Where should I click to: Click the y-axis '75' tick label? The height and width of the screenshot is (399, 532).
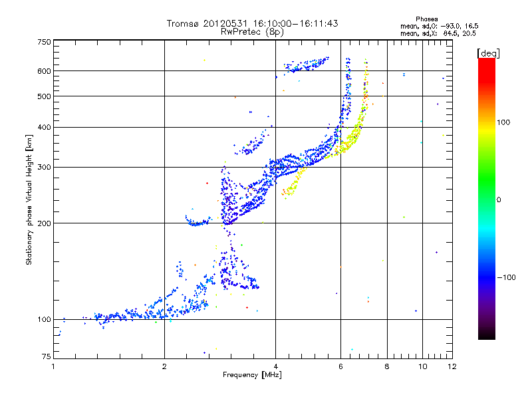pyautogui.click(x=47, y=356)
